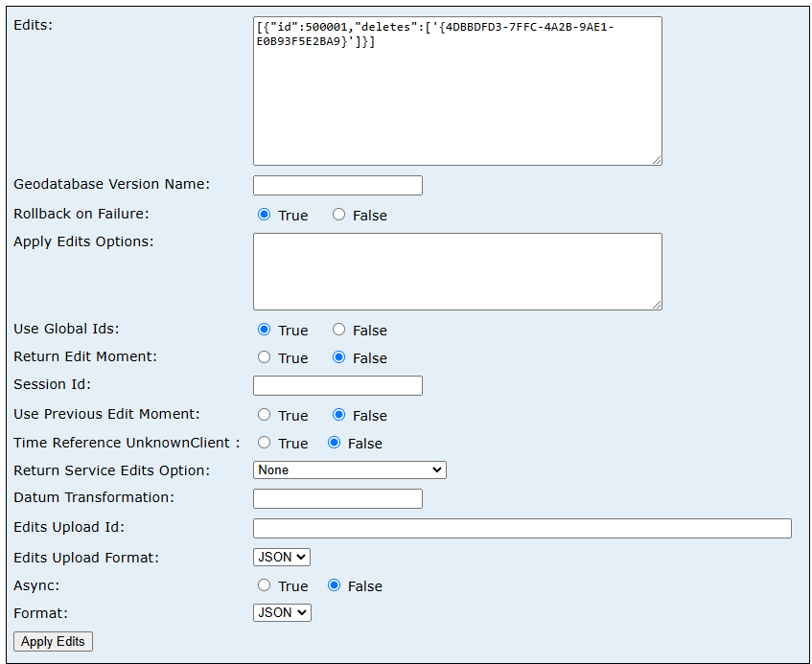Focus the Session Id input field

(337, 385)
